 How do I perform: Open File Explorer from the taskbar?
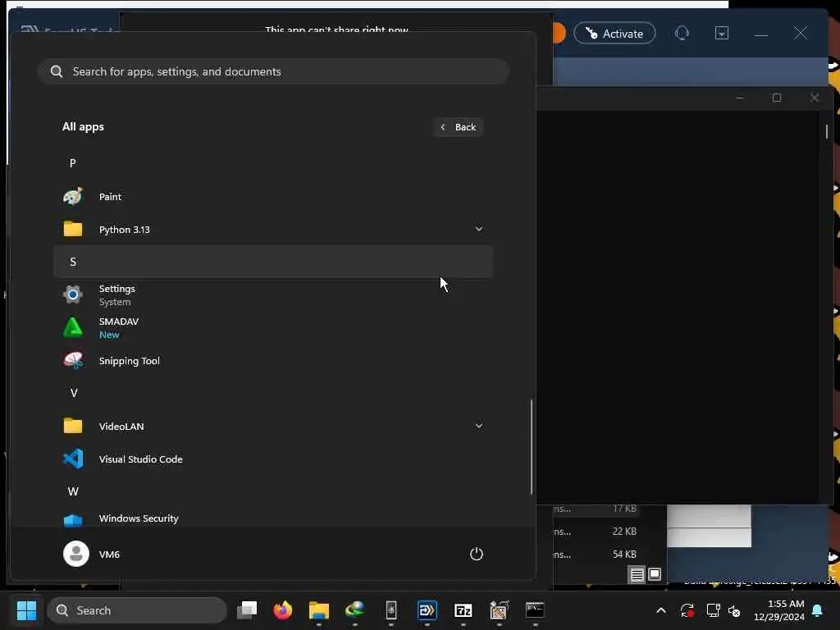[x=319, y=610]
